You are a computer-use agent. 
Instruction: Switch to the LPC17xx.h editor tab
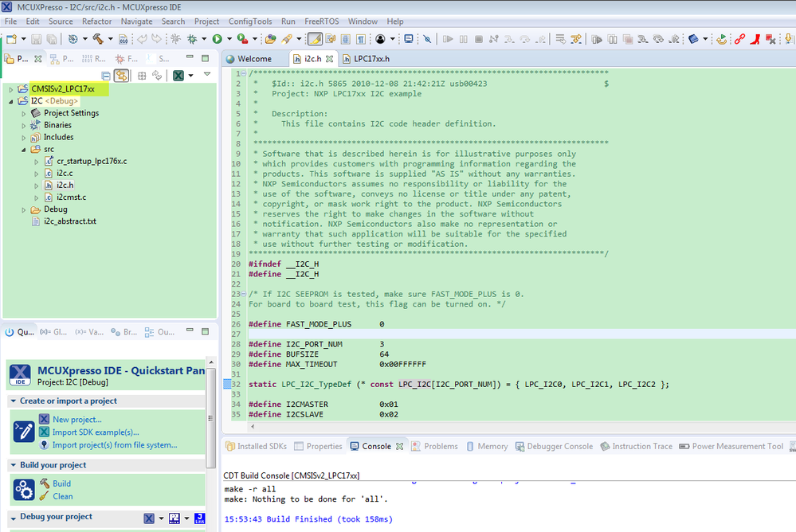click(x=366, y=59)
